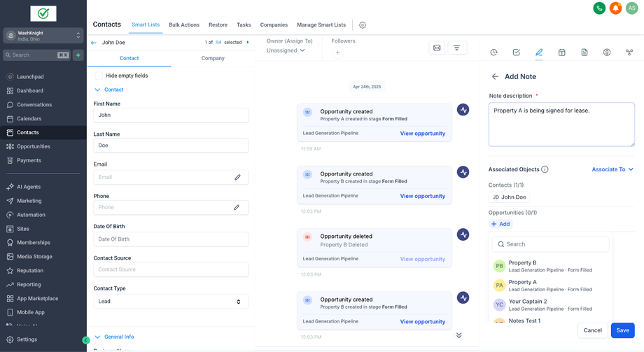Collapse the Contact section chevron
Screen dimensions: 644x352
tap(97, 90)
